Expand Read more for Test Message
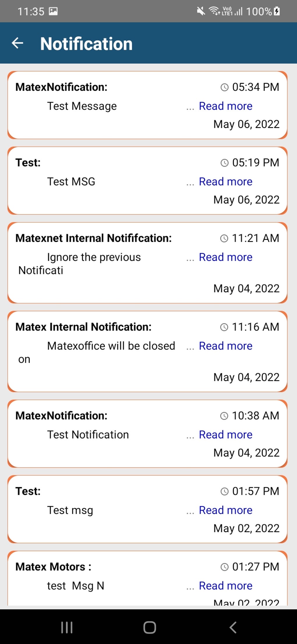This screenshot has height=644, width=297. 225,106
